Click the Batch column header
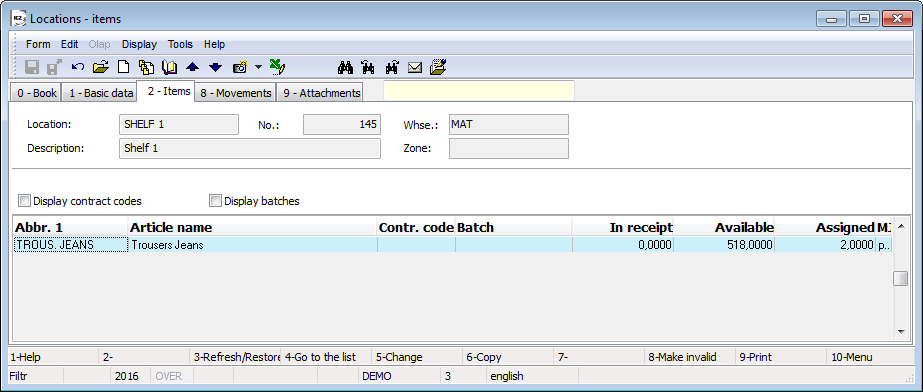Viewport: 923px width, 392px height. (514, 227)
